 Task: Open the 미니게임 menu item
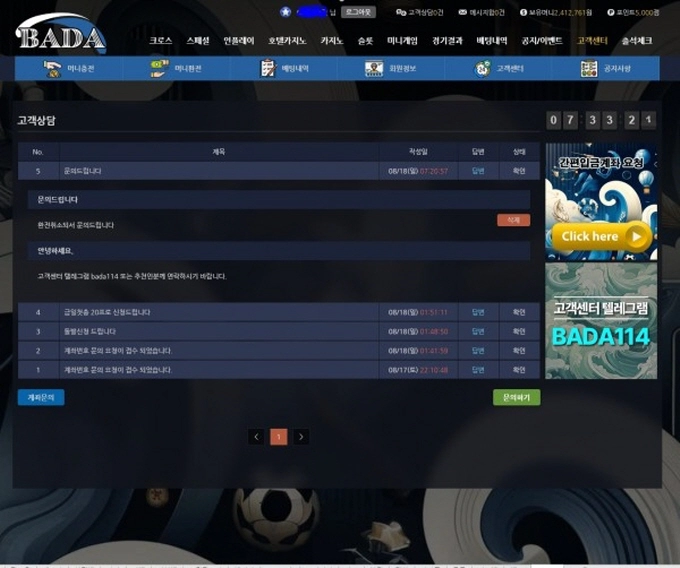(x=402, y=41)
